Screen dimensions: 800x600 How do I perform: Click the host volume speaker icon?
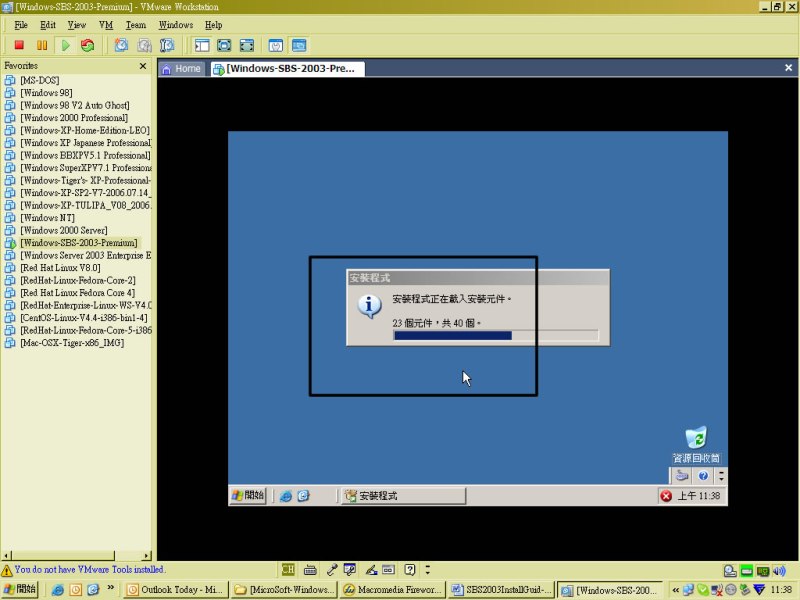tap(779, 571)
